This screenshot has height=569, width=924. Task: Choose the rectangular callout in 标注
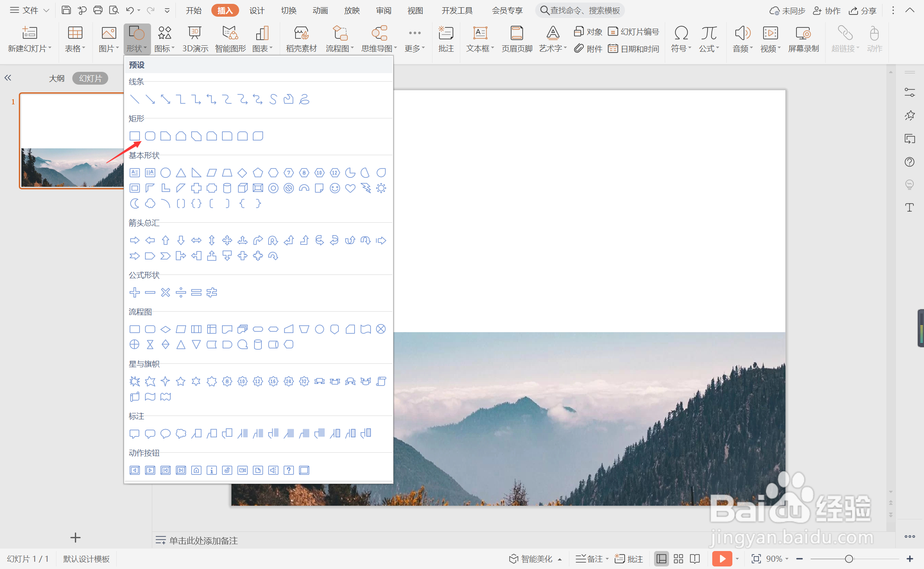[x=135, y=433]
